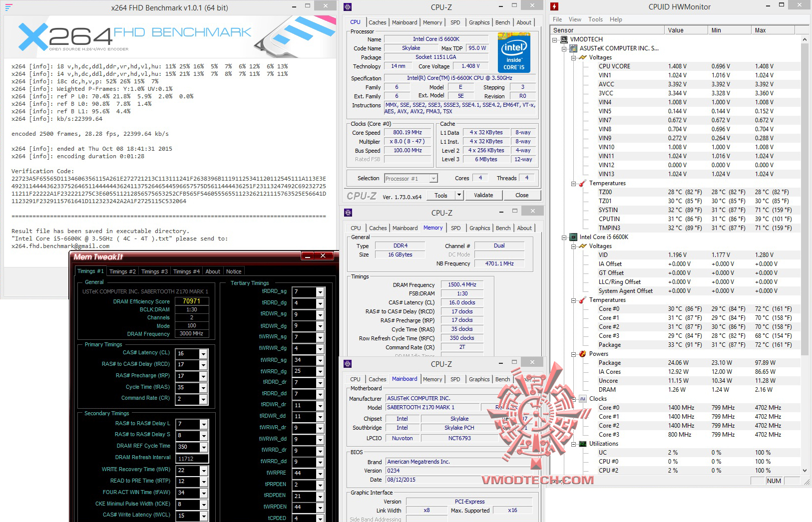Open the About tab in the CPU-Z window showing the CPU tab

coord(524,22)
